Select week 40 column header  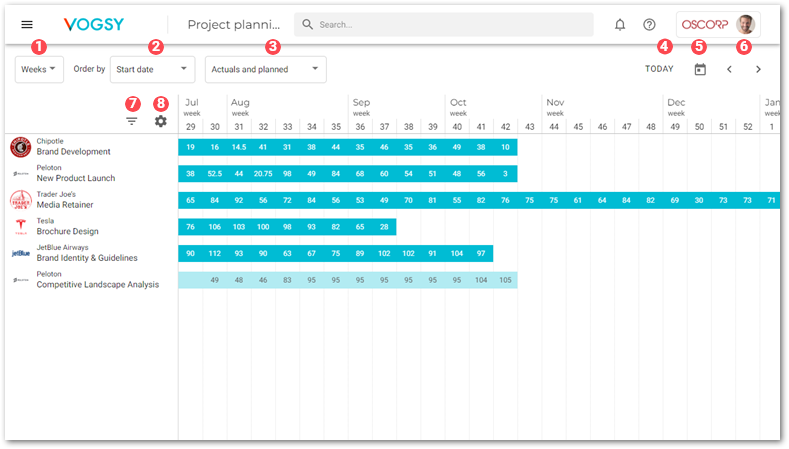tap(457, 127)
